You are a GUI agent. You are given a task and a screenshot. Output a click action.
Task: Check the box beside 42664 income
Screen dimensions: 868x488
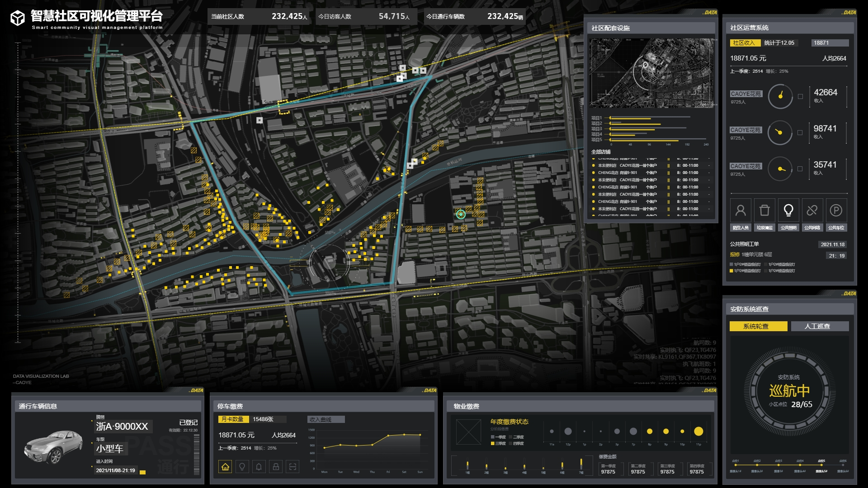(800, 96)
